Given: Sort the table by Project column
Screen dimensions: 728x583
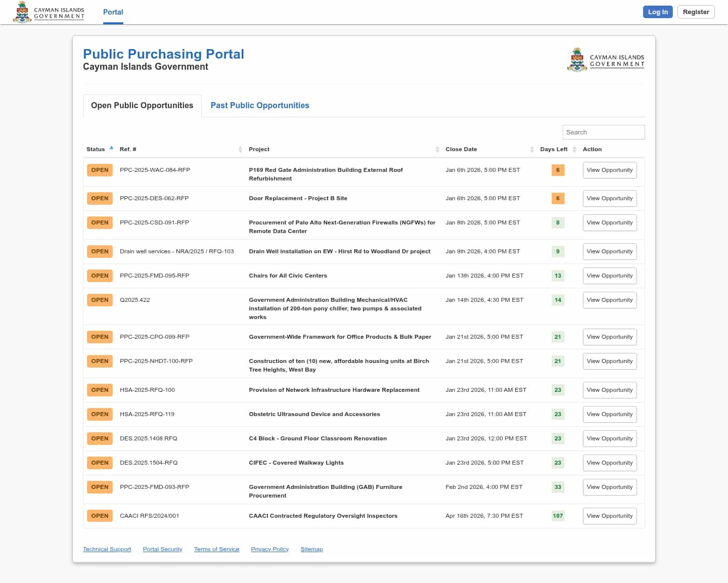Looking at the screenshot, I should [x=437, y=149].
